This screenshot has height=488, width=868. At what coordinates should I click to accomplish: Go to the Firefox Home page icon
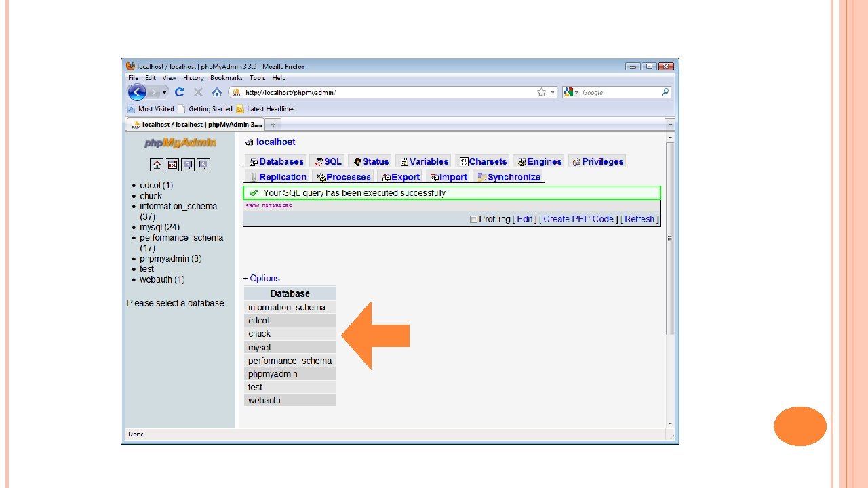[216, 92]
